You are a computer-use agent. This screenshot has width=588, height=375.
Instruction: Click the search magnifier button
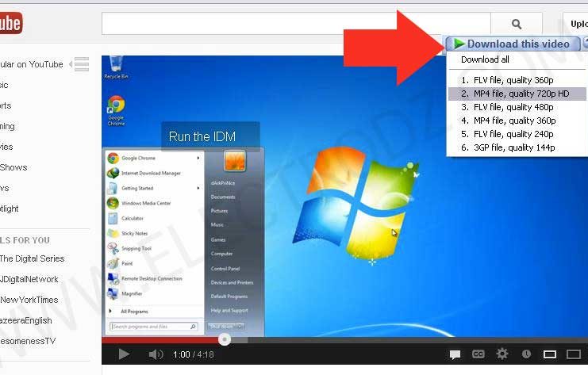517,24
